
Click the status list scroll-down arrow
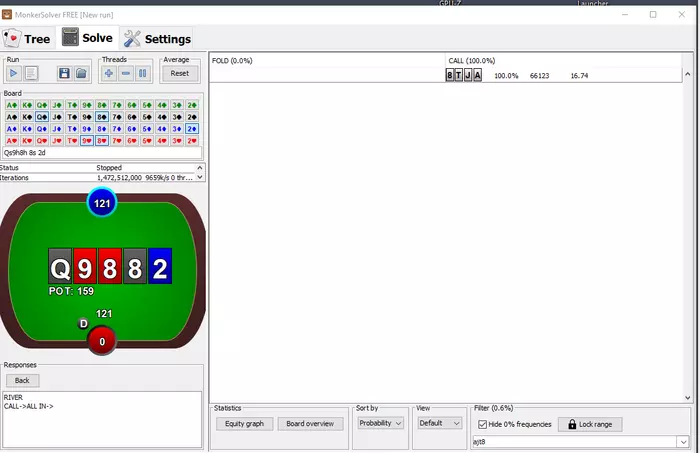pos(200,177)
